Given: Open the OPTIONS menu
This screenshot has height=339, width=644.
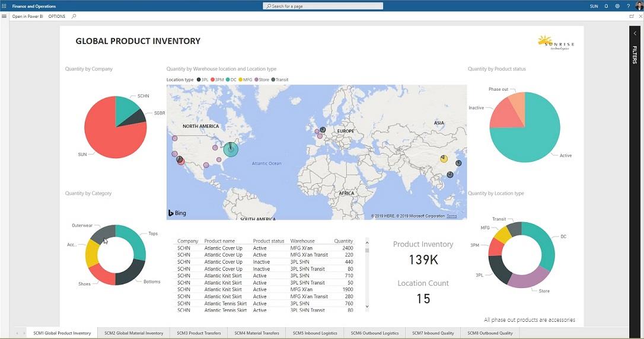Looking at the screenshot, I should tap(57, 17).
